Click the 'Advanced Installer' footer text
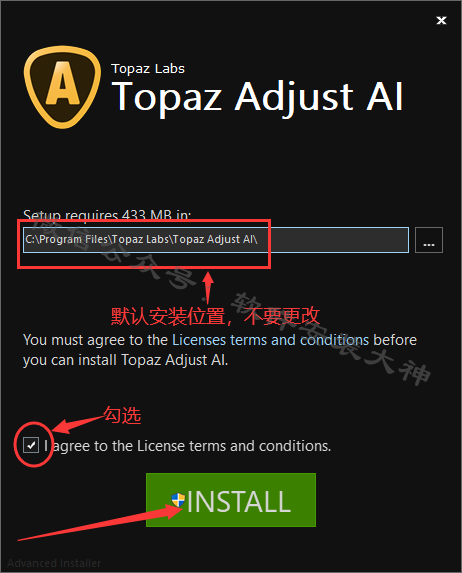This screenshot has width=462, height=573. click(x=54, y=563)
